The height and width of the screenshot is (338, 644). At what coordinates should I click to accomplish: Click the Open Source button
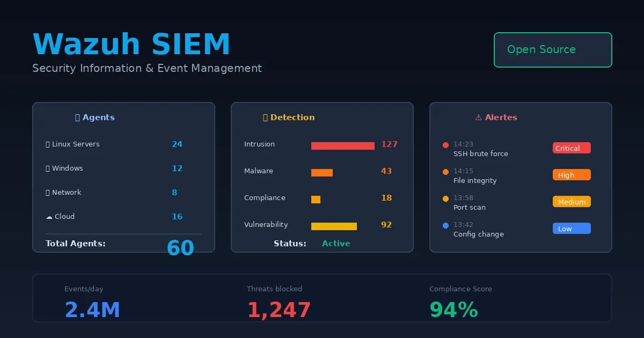pos(553,50)
